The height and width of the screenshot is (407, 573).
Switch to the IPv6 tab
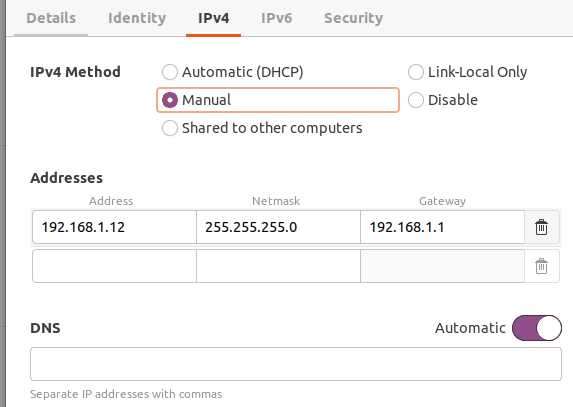point(277,18)
